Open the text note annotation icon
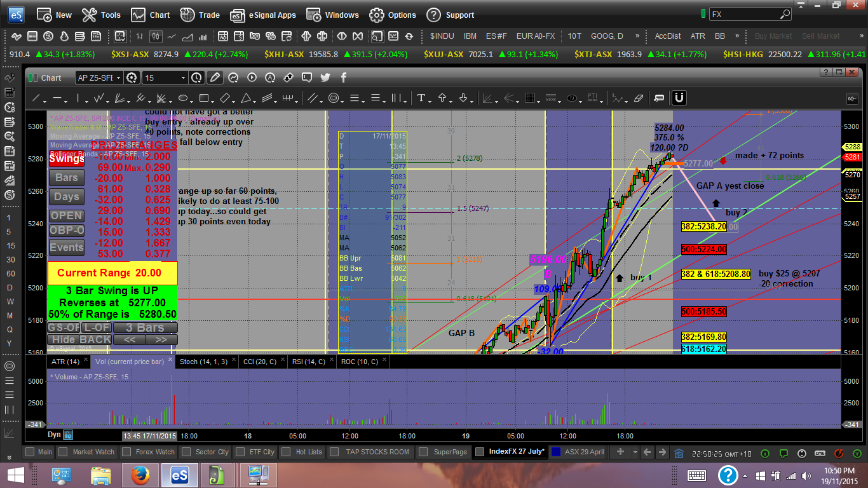 coord(659,98)
